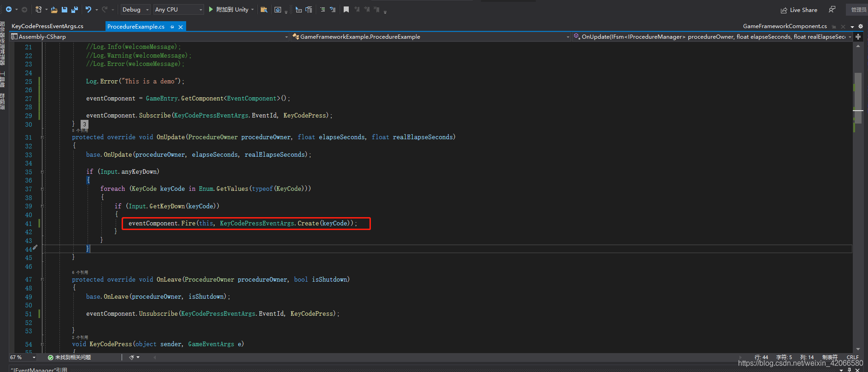Click the code cleanup brush icon
The width and height of the screenshot is (868, 372).
pyautogui.click(x=132, y=357)
